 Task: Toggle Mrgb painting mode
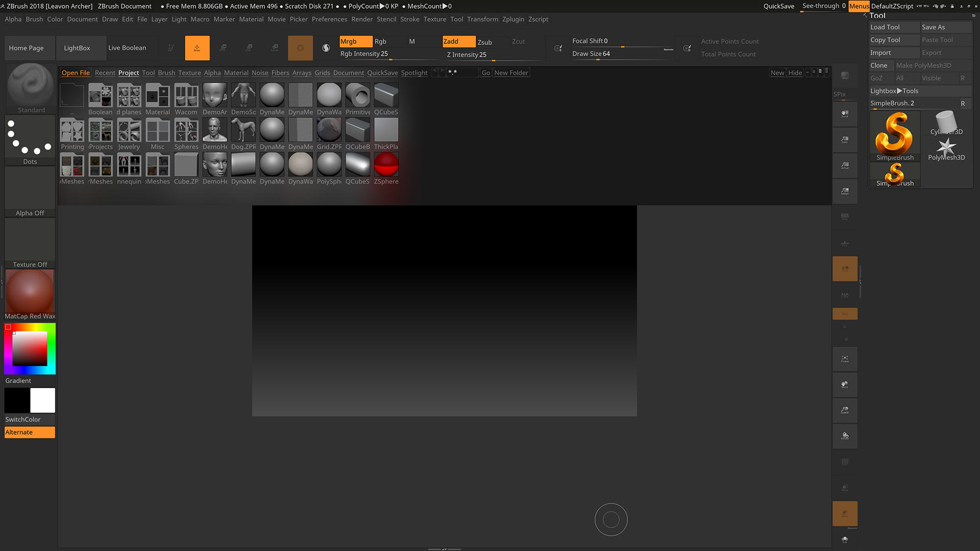(x=356, y=41)
